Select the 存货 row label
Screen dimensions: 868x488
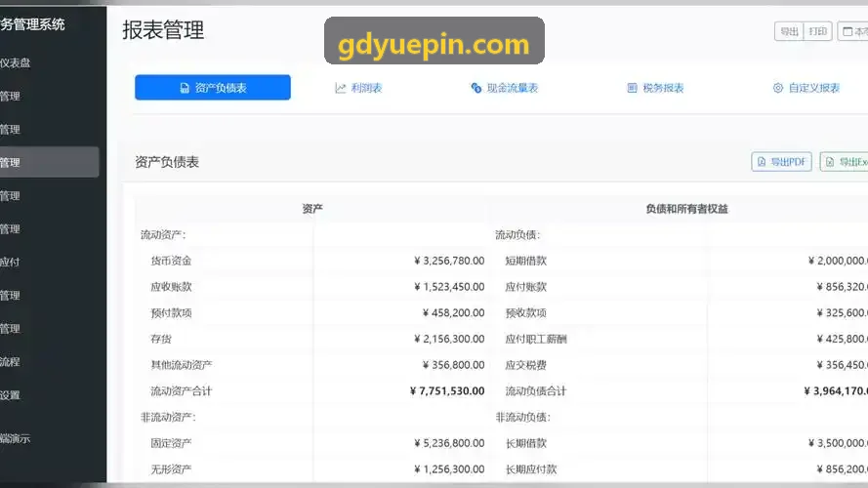point(161,339)
